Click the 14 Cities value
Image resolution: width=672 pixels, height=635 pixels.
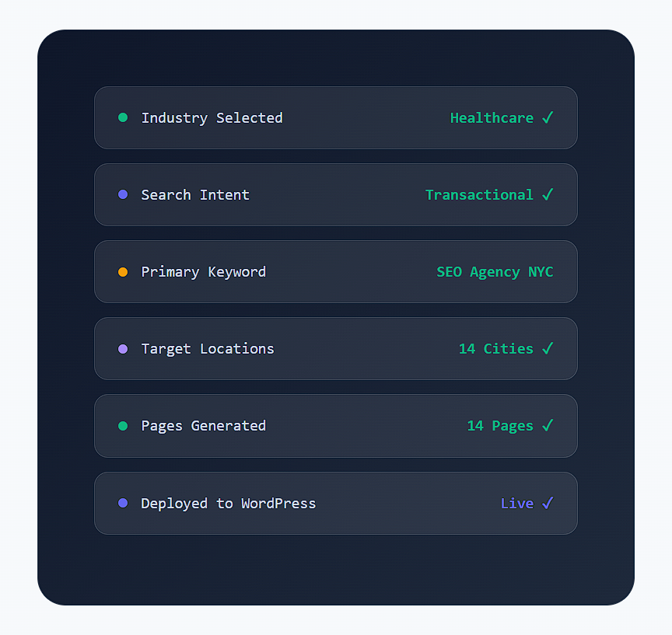click(x=496, y=349)
